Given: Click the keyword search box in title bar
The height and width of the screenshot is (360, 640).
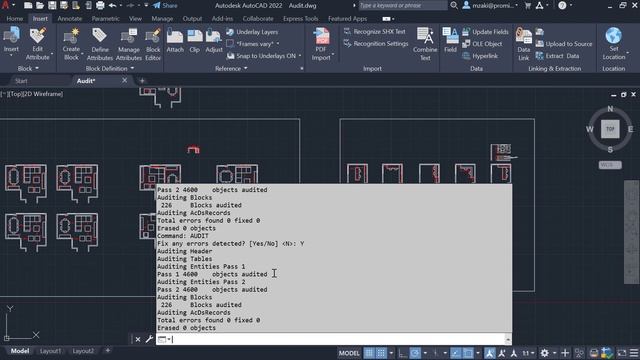Looking at the screenshot, I should (402, 5).
